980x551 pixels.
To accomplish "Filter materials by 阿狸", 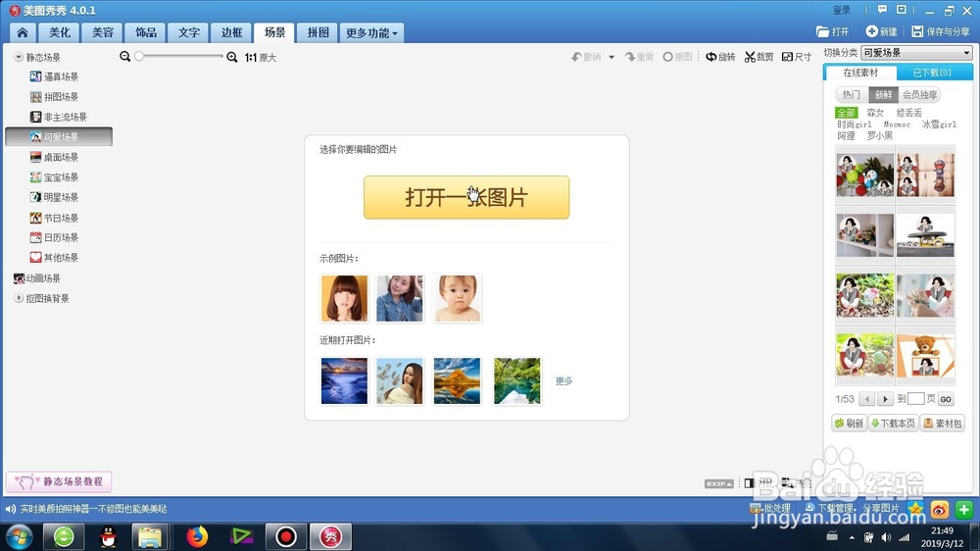I will click(846, 135).
